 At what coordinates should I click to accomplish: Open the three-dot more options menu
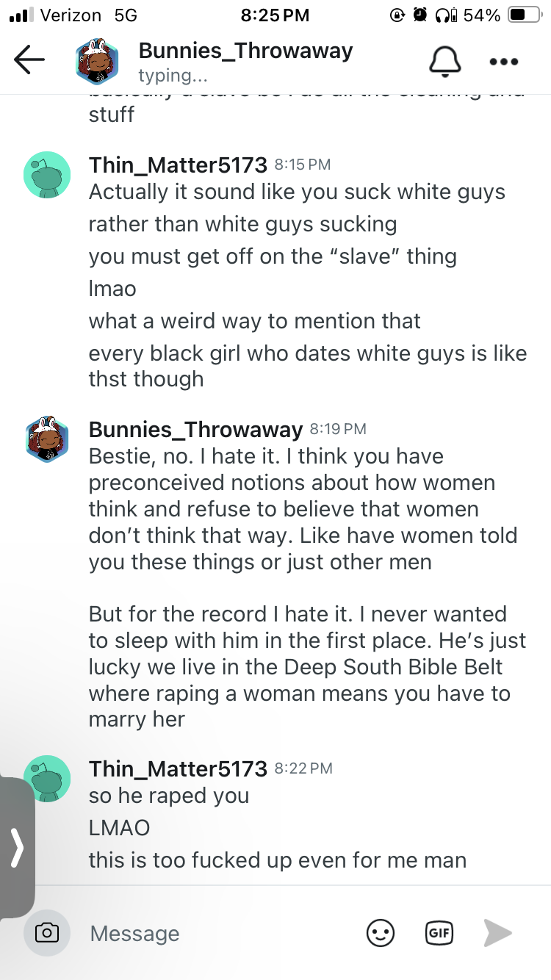pyautogui.click(x=504, y=62)
